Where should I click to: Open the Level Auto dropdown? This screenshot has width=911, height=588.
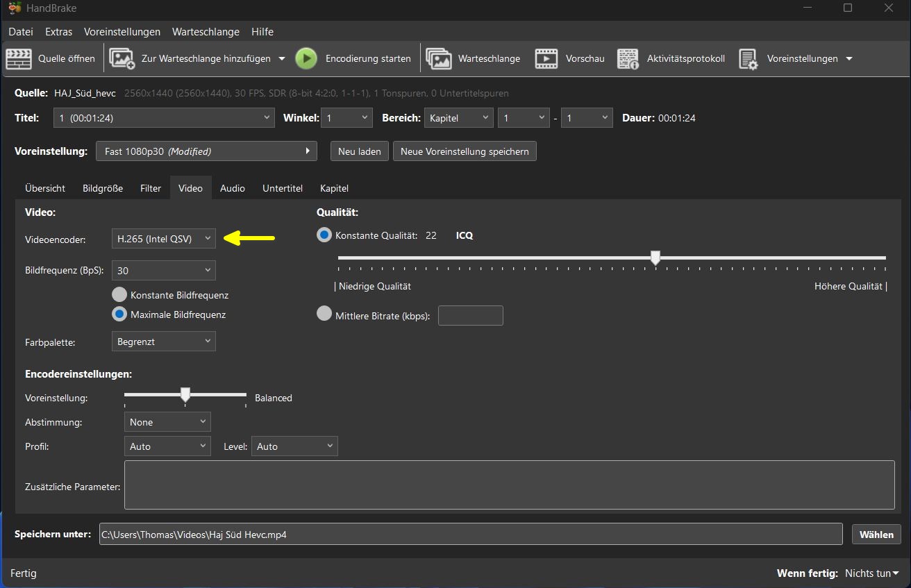(x=294, y=446)
